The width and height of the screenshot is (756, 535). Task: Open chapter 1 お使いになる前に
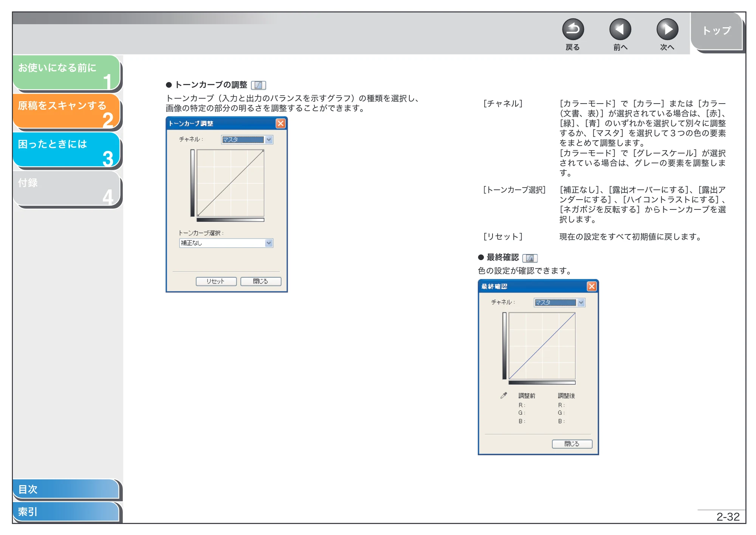click(67, 73)
